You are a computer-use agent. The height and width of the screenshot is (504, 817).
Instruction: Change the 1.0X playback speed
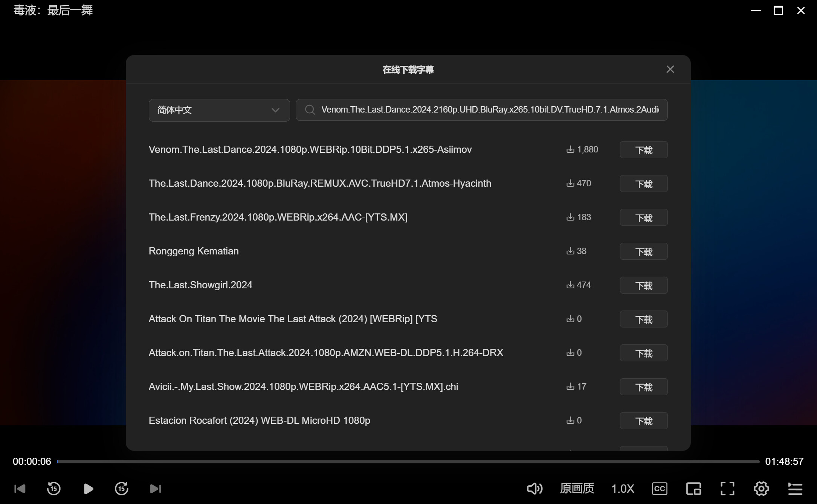623,489
